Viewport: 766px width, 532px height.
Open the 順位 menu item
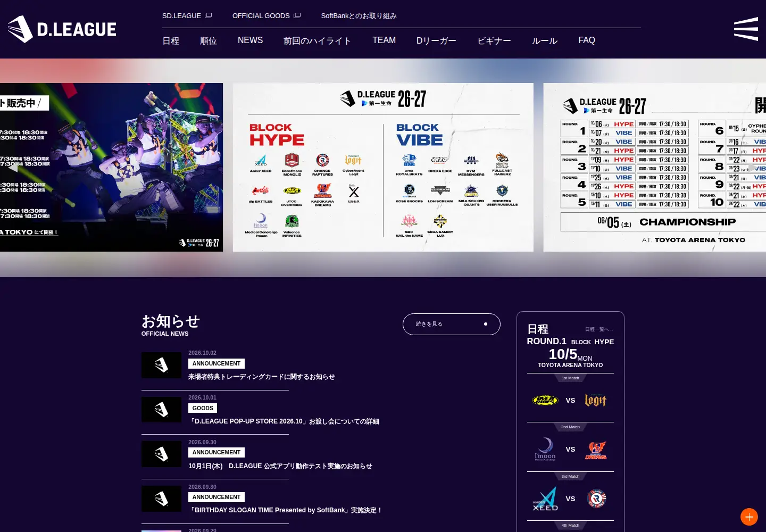click(x=209, y=40)
